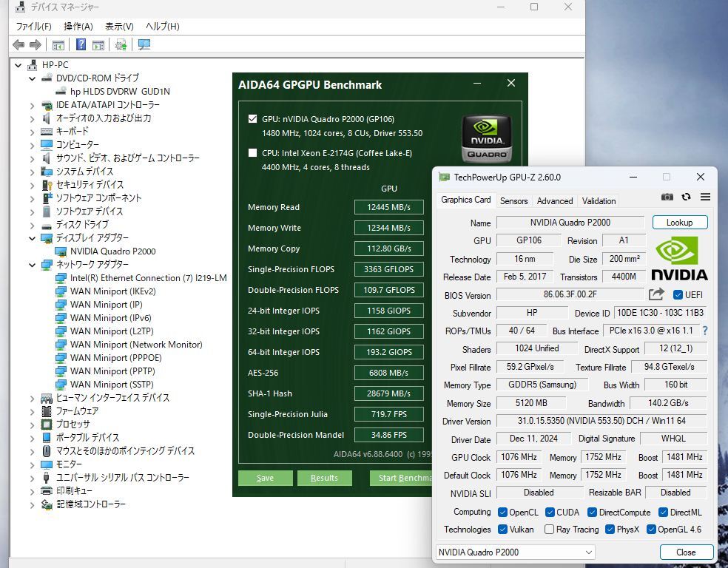Click the NVIDIA logo in GPU-Z

[x=679, y=258]
